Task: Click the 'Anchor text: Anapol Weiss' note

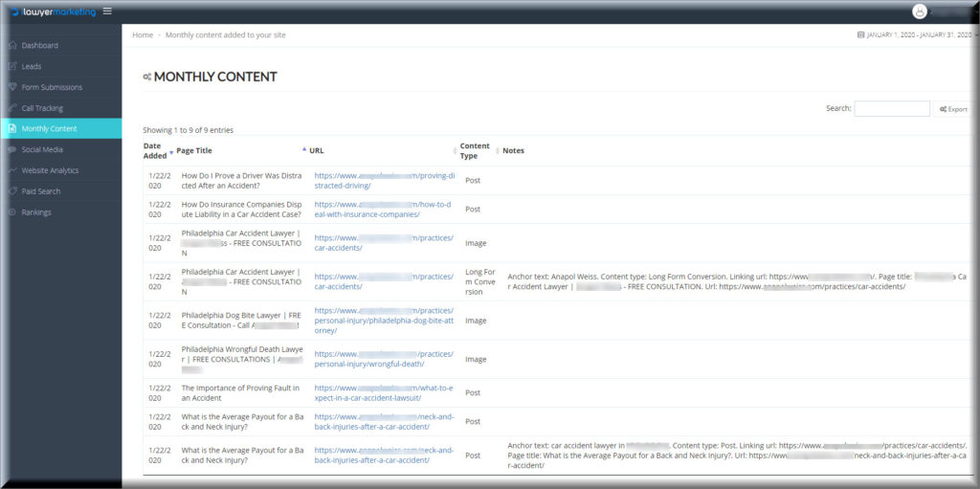Action: click(x=738, y=281)
